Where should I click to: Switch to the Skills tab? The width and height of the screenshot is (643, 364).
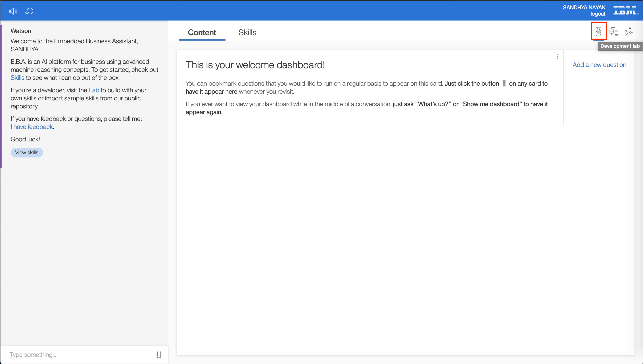coord(247,33)
